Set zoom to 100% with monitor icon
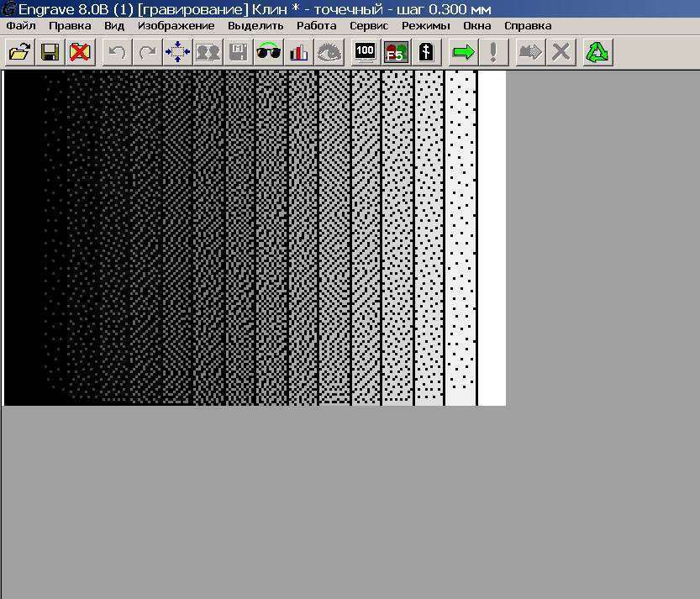The height and width of the screenshot is (599, 700). 364,51
